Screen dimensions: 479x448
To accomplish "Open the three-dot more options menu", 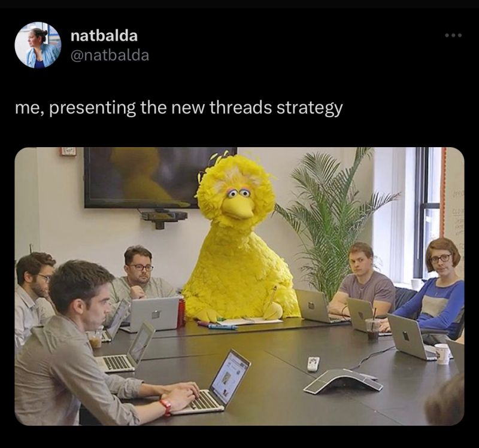I will [453, 35].
